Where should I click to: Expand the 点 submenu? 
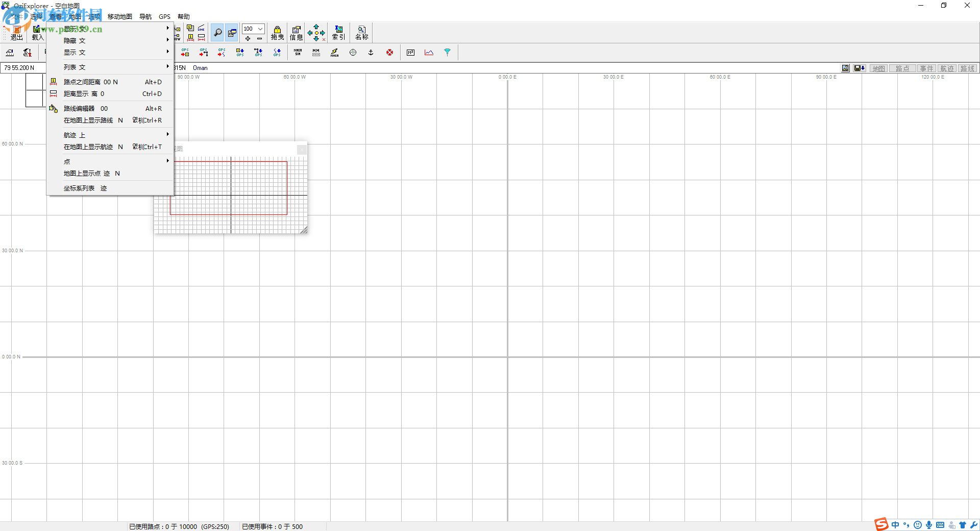110,161
